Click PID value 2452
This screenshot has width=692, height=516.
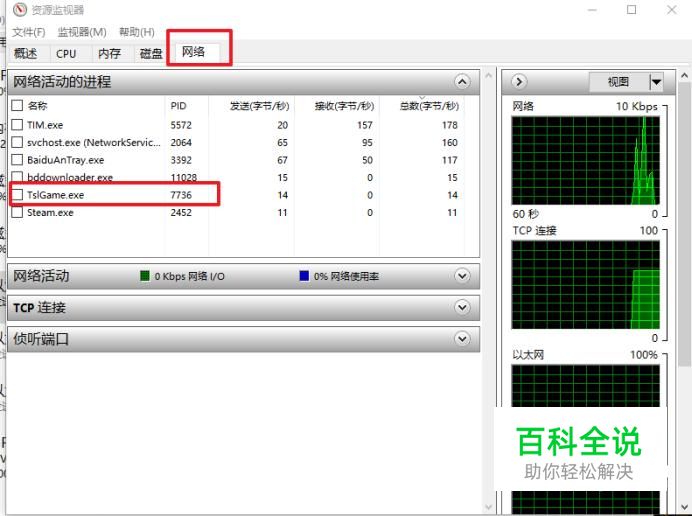[x=181, y=213]
